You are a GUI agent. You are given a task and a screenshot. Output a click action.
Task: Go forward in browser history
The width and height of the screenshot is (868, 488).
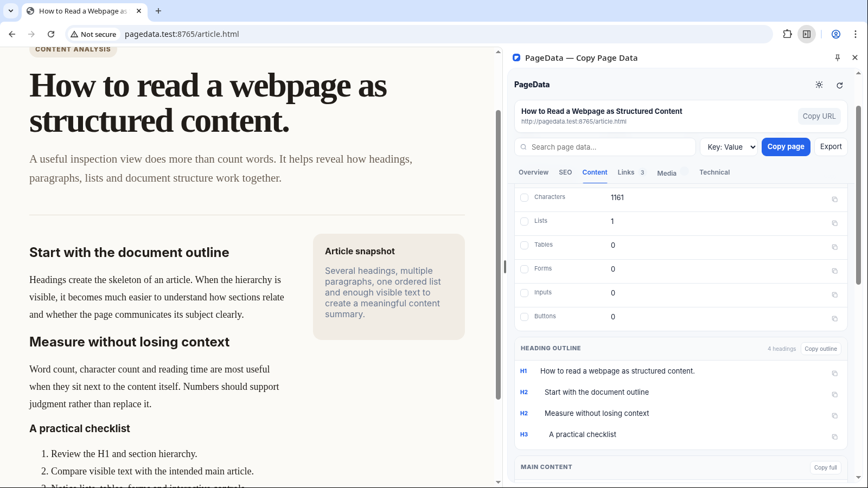[x=31, y=34]
